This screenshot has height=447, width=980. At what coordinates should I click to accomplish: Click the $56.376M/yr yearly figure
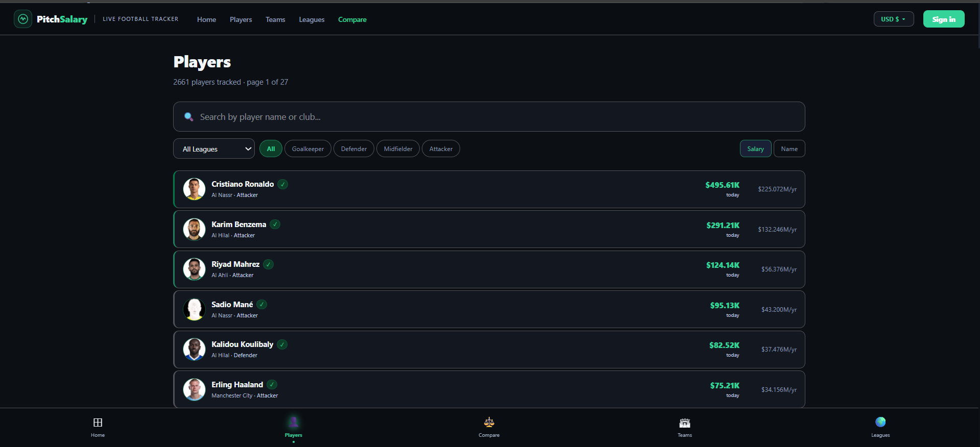[779, 269]
